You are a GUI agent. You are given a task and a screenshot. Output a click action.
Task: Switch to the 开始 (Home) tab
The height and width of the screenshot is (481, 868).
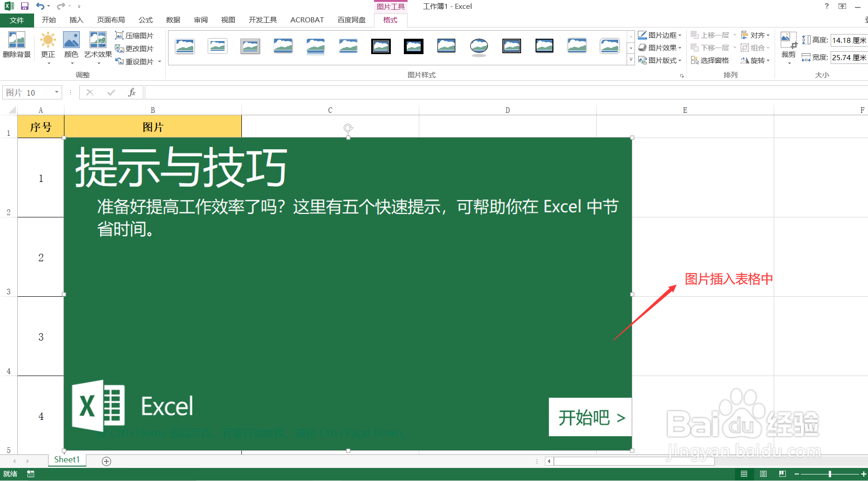tap(49, 20)
